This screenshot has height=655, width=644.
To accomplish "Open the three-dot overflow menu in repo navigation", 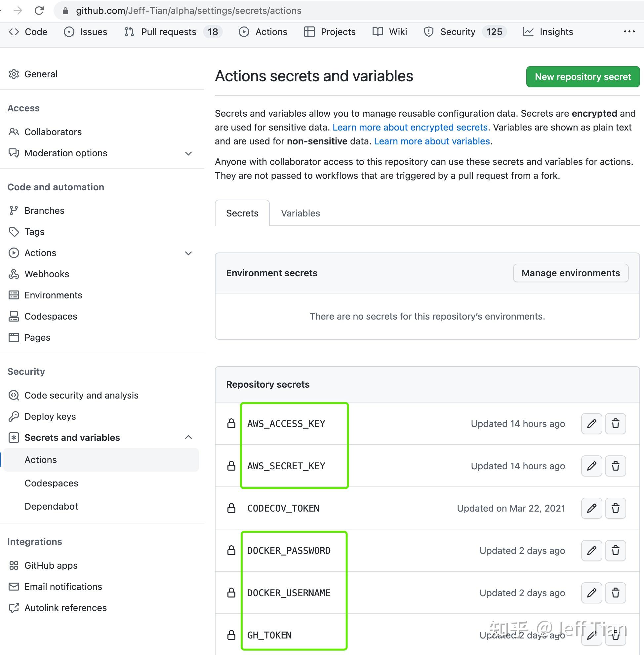I will tap(629, 31).
